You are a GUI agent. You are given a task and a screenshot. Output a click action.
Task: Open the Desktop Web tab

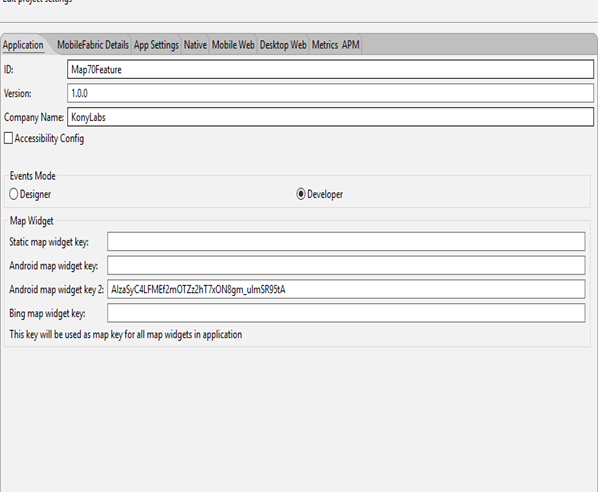coord(283,45)
